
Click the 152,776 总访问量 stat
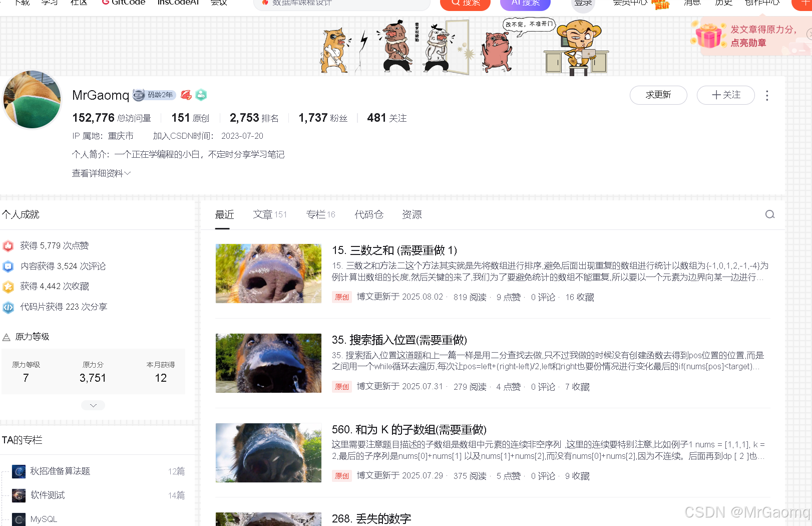click(x=112, y=118)
